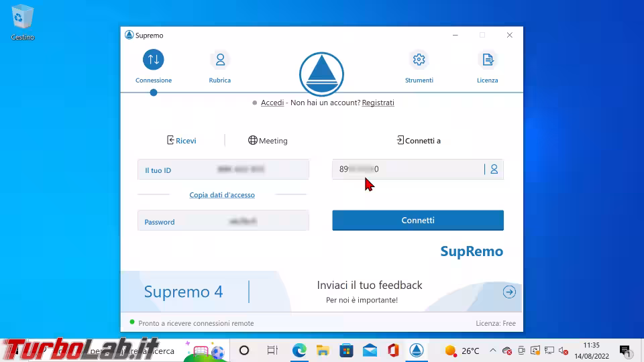Viewport: 644px width, 362px height.
Task: Click the feedback arrow circle icon
Action: 509,292
